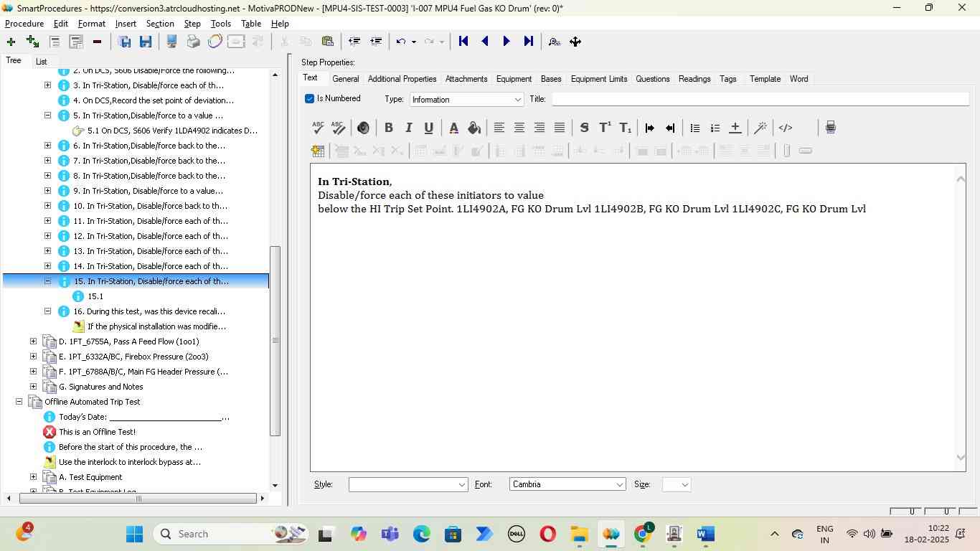Open the font color picker
This screenshot has width=980, height=551.
click(453, 128)
